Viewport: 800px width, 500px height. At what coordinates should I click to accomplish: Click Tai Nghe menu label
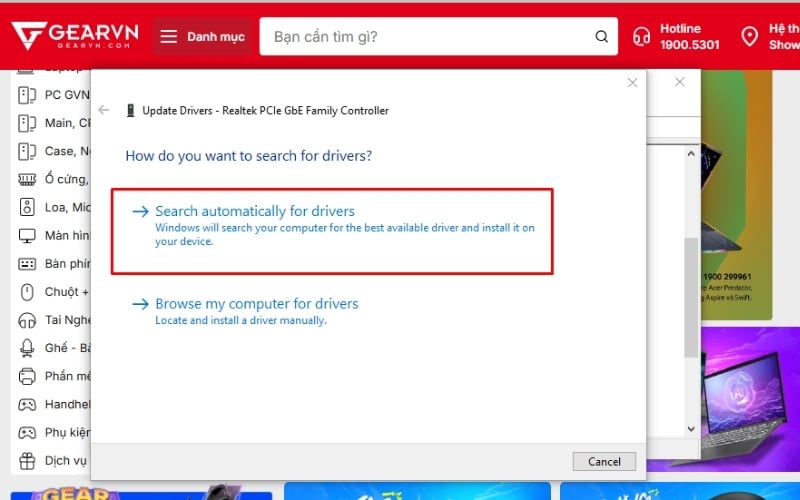coord(67,320)
